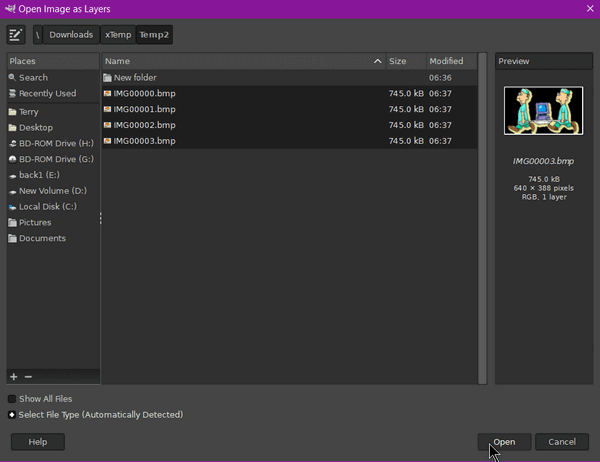This screenshot has height=462, width=600.
Task: Click Local Disk (C:) label
Action: pos(48,207)
